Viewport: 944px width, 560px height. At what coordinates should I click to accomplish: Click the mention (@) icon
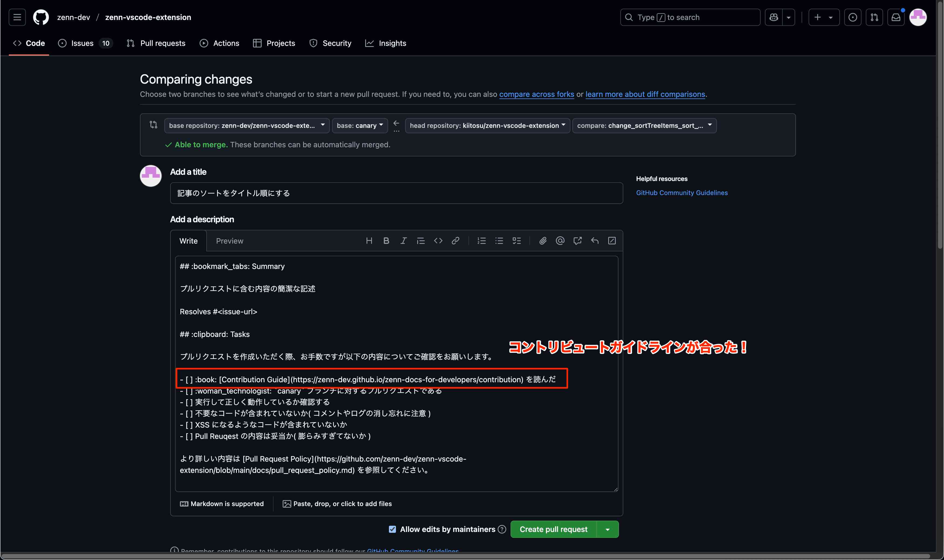point(560,241)
